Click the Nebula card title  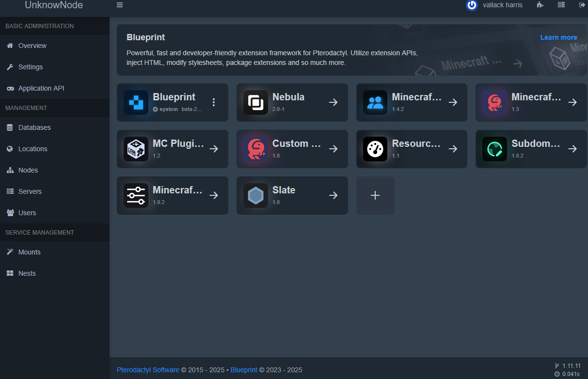[288, 97]
